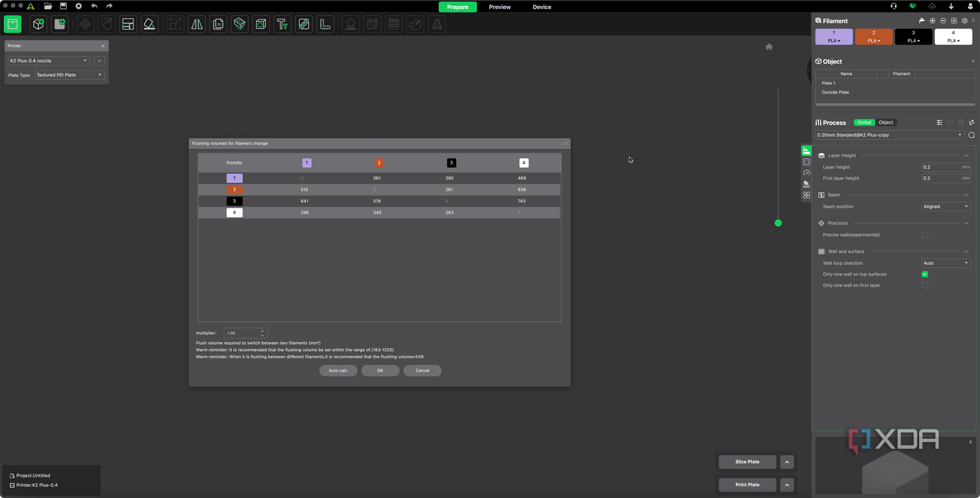
Task: Click the remove filament minus icon
Action: (x=943, y=21)
